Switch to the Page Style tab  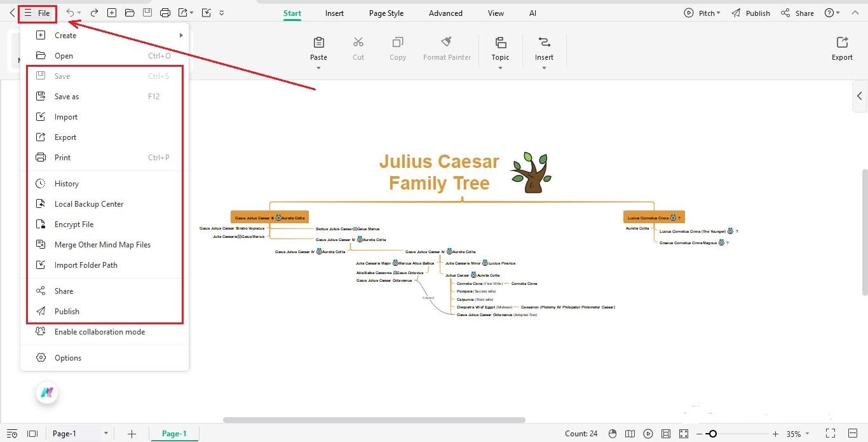point(386,13)
